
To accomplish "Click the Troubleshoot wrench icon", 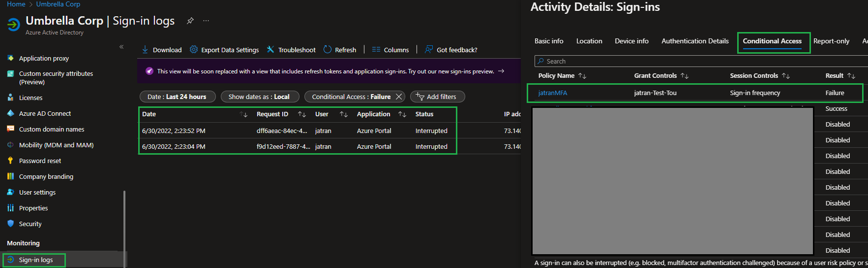I will [x=270, y=49].
